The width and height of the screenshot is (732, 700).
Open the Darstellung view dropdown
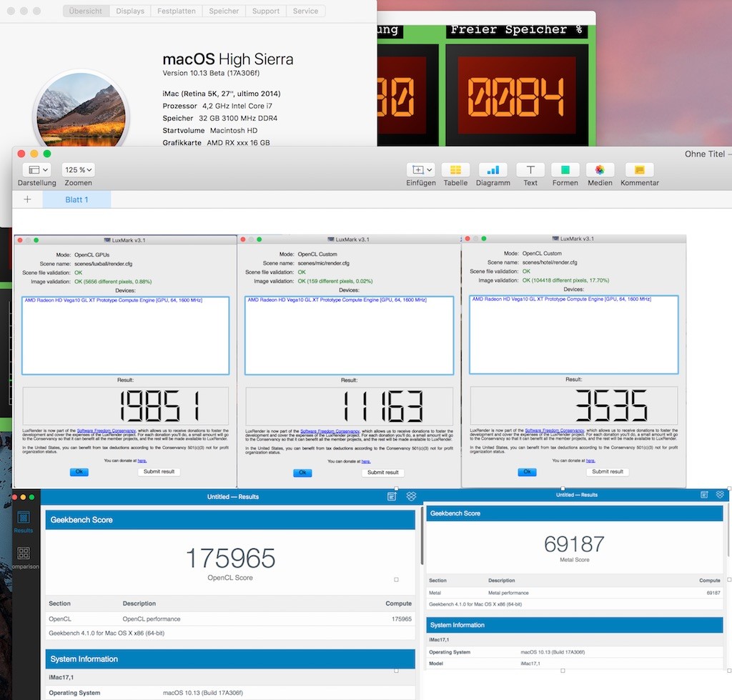coord(37,170)
